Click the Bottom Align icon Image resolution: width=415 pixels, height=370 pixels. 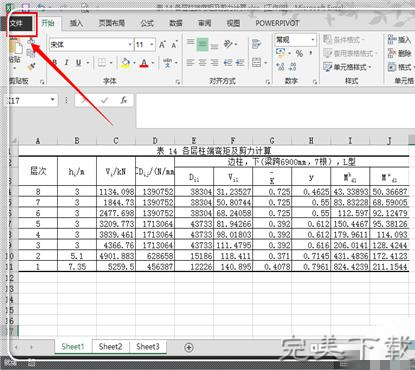click(214, 46)
